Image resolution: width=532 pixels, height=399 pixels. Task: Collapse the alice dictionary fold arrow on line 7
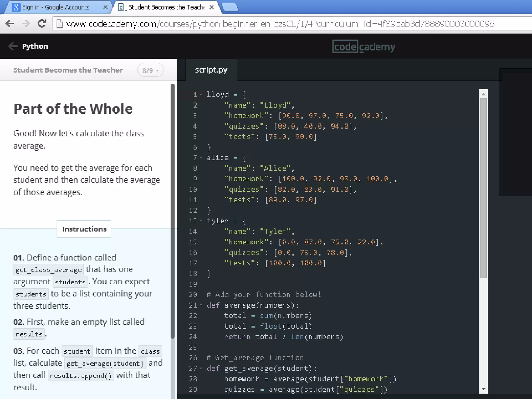[x=201, y=158]
